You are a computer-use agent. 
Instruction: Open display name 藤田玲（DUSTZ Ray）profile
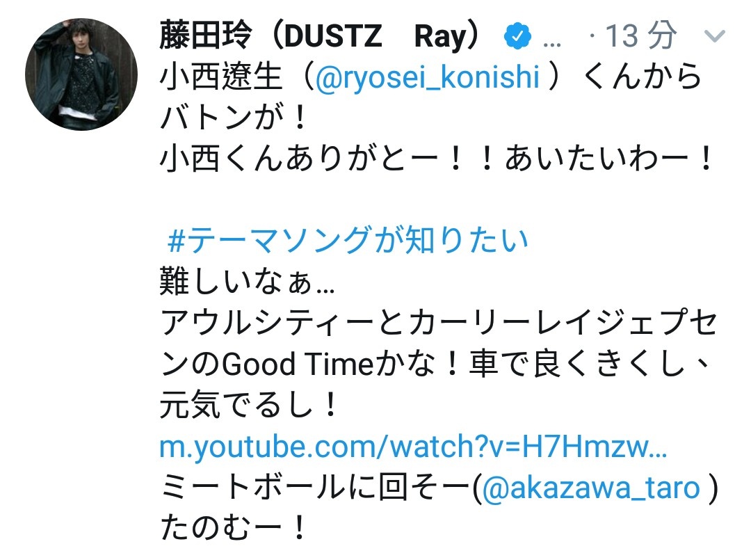pyautogui.click(x=319, y=35)
